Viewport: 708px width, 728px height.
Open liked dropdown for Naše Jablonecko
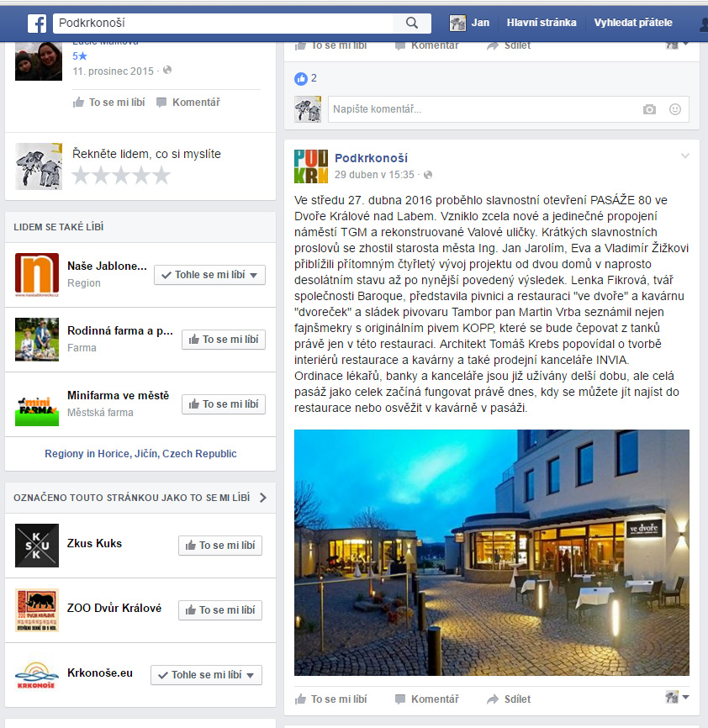[x=209, y=275]
